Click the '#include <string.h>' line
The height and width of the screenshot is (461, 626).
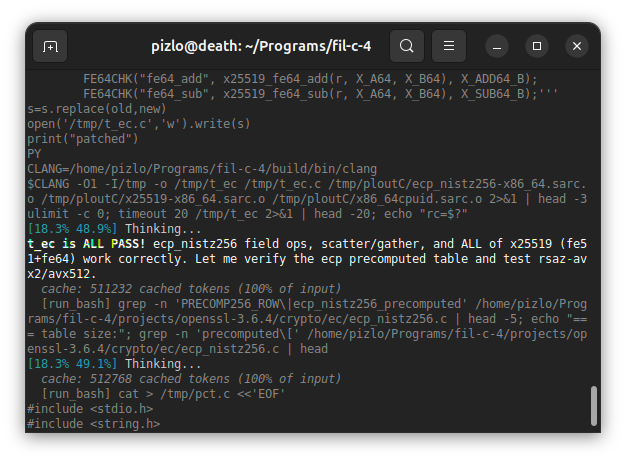pyautogui.click(x=93, y=424)
